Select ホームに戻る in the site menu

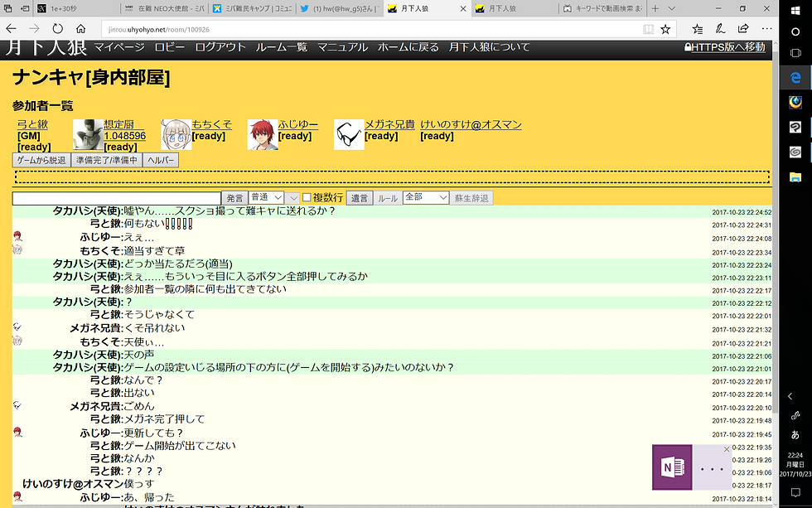tap(408, 47)
